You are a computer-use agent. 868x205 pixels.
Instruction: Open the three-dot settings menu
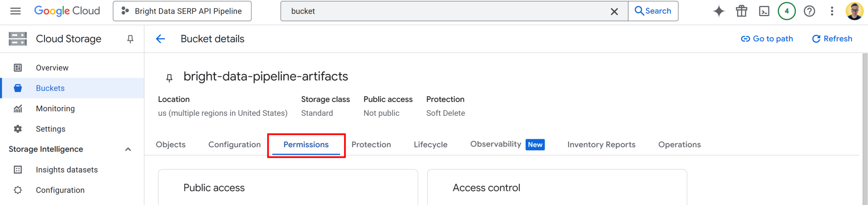(832, 11)
